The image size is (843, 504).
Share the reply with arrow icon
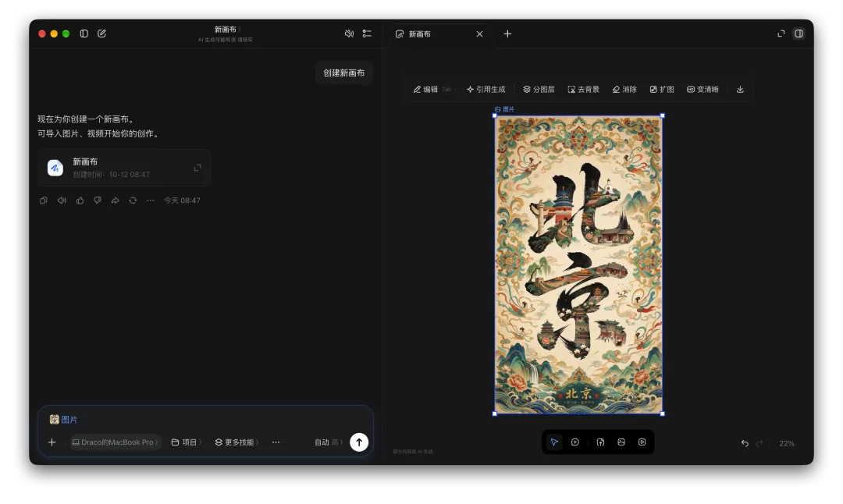[115, 201]
